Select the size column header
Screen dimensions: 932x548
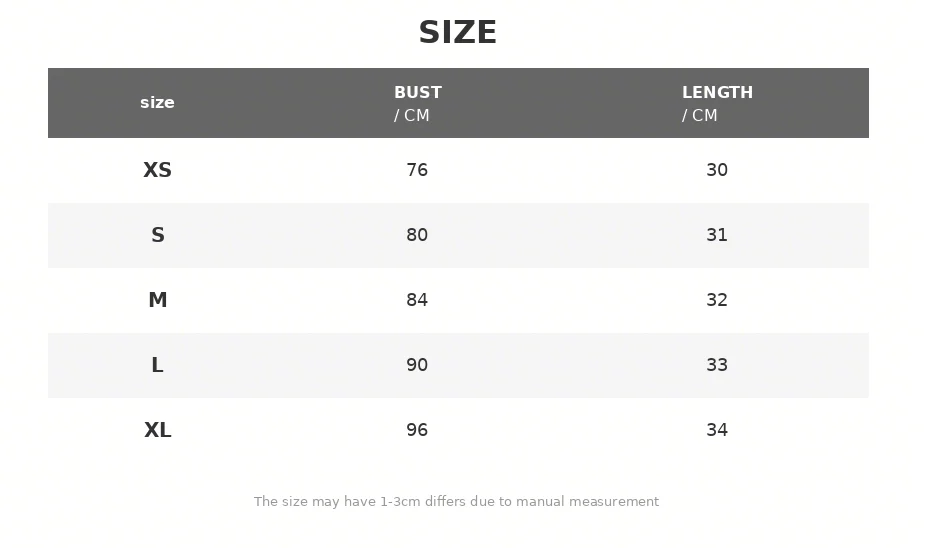(158, 102)
